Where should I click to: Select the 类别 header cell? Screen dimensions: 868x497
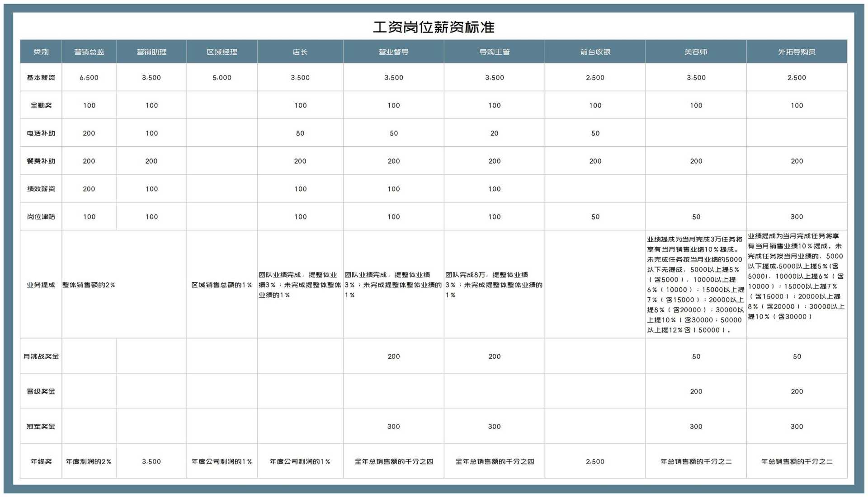(41, 52)
